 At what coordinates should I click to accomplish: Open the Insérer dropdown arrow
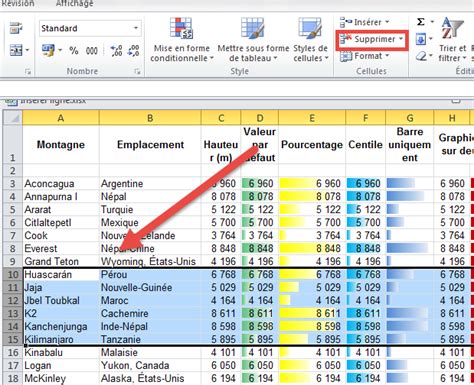(387, 22)
